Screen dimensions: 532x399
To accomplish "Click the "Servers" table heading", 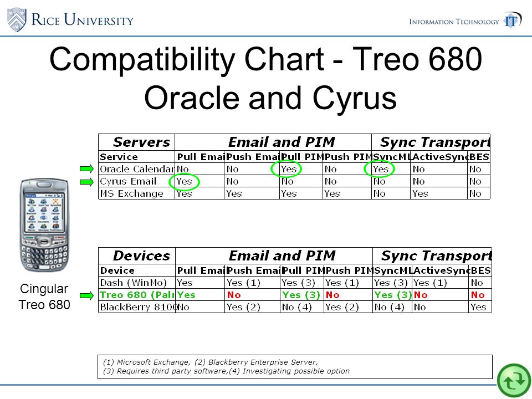I will (141, 142).
